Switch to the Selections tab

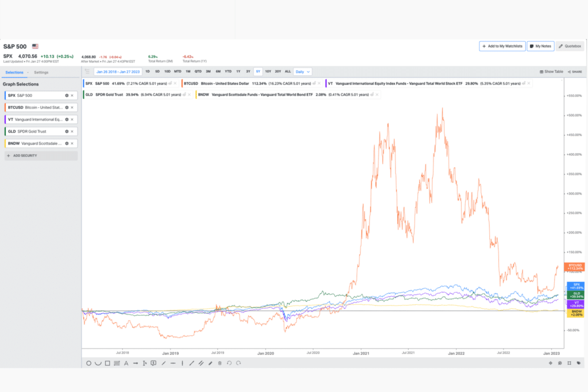[x=14, y=72]
